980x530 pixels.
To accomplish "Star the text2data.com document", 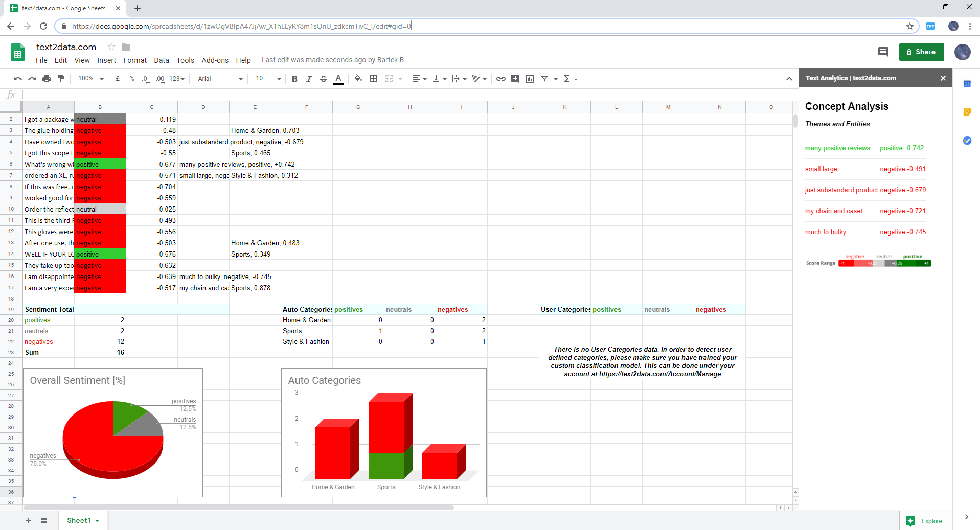I will pos(111,47).
